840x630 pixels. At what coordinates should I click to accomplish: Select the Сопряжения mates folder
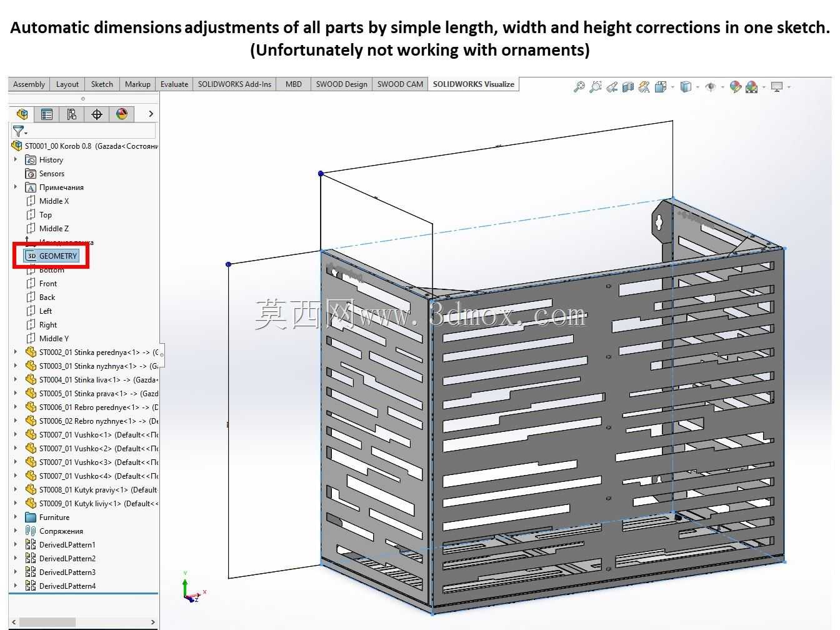point(54,531)
